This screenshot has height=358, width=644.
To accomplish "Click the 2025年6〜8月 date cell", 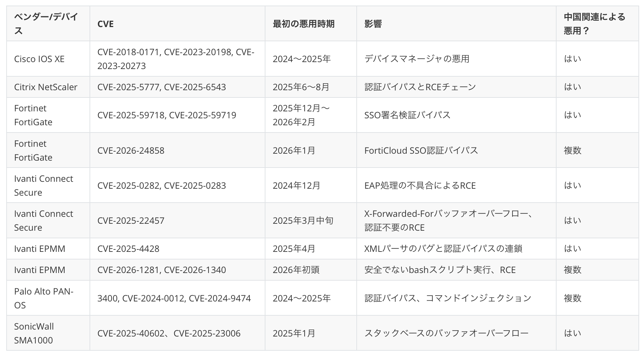I will click(301, 87).
